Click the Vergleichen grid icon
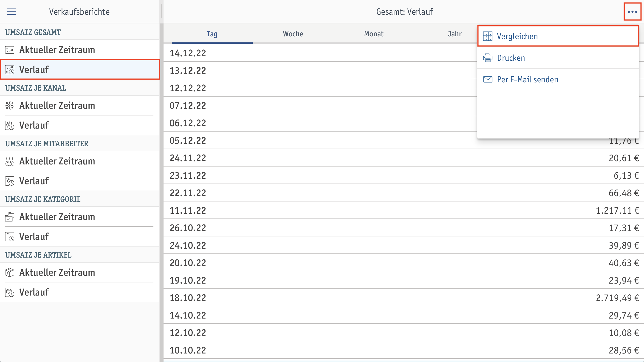Viewport: 644px width, 362px height. point(488,36)
